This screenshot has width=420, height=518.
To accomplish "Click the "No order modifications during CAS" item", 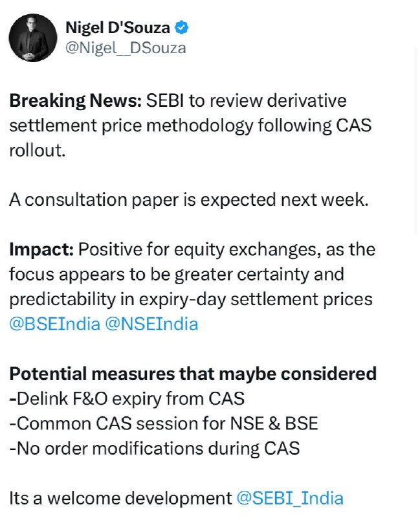I will pyautogui.click(x=155, y=448).
